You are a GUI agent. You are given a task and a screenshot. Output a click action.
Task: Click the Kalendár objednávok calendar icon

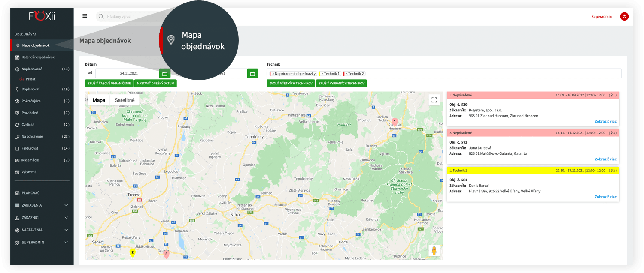click(17, 57)
